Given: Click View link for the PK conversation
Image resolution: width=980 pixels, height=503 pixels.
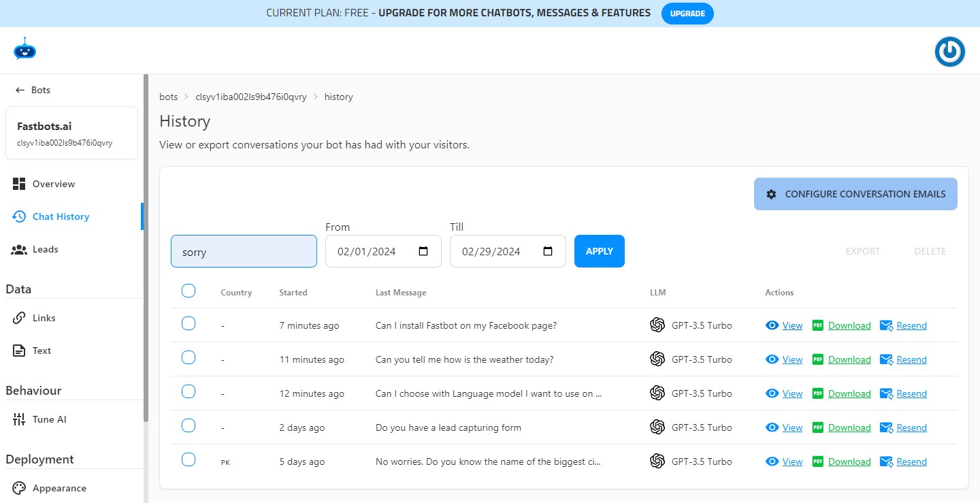Looking at the screenshot, I should pyautogui.click(x=792, y=461).
